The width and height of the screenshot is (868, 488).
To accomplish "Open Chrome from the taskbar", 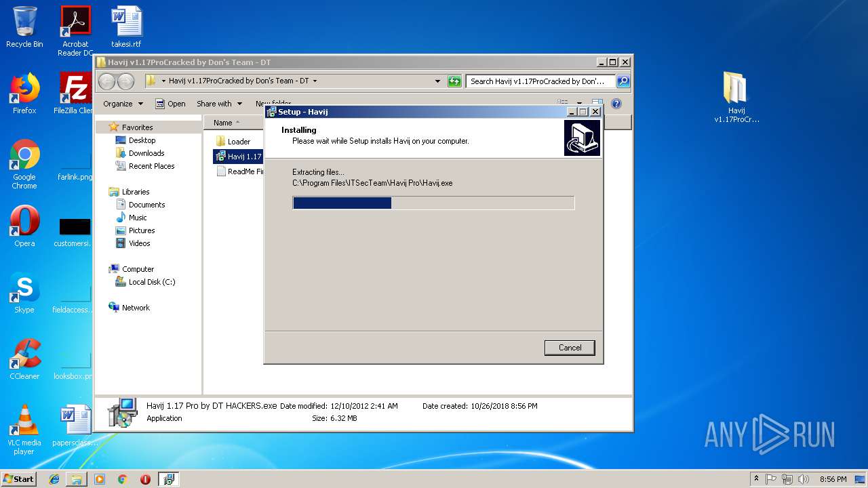I will (x=122, y=479).
